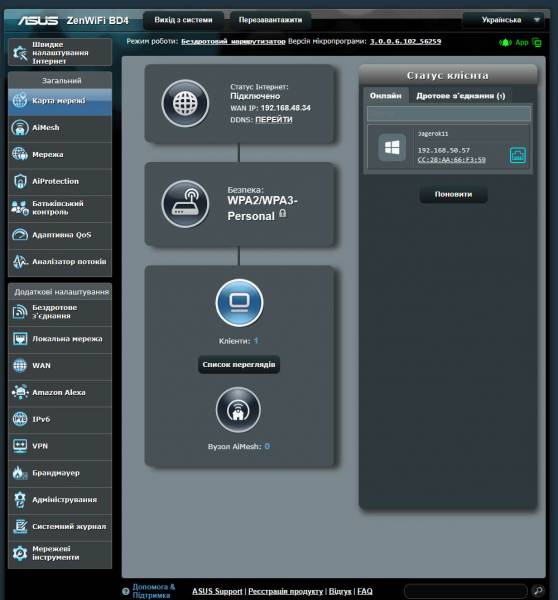
Task: Click the Батьківський контроль icon
Action: coord(20,208)
